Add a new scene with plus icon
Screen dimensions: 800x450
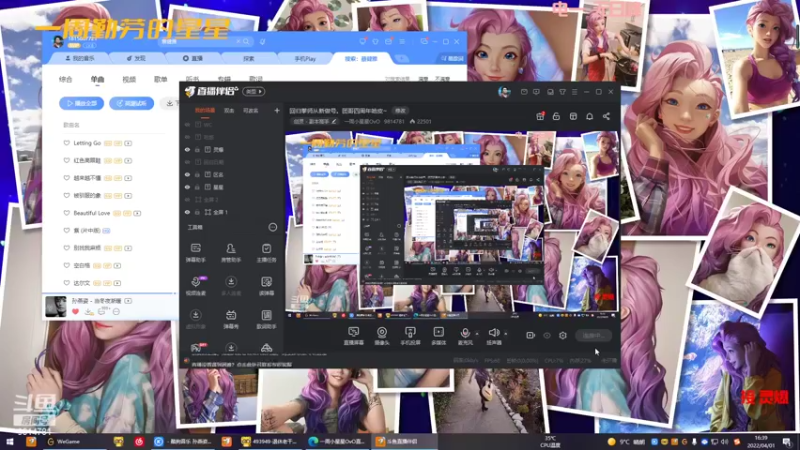pos(277,110)
